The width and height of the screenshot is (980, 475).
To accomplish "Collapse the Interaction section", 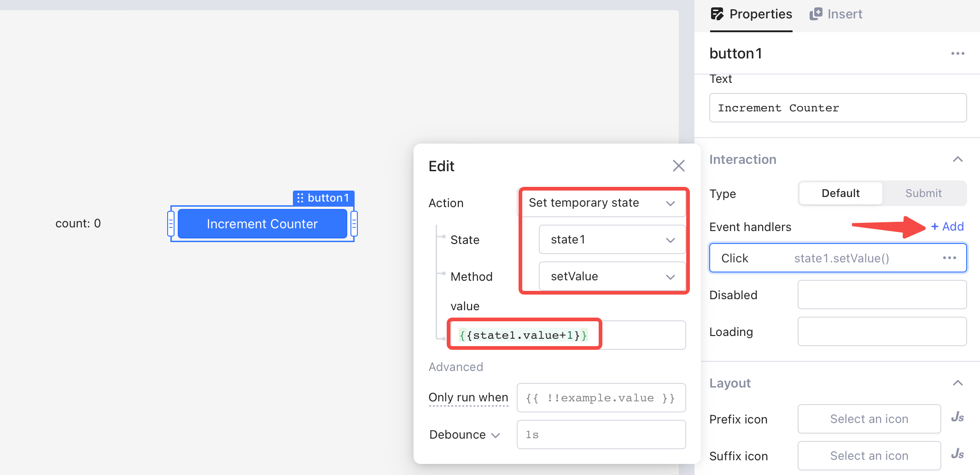I will click(x=957, y=159).
